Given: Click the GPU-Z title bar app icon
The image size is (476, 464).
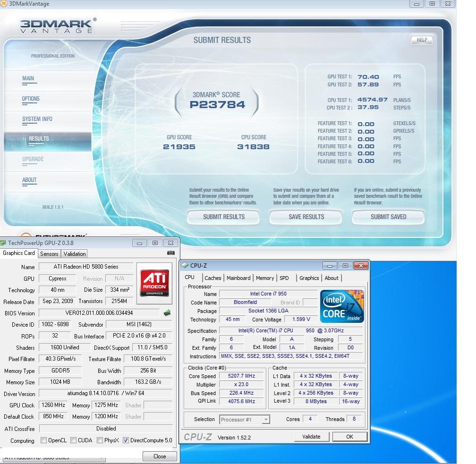Looking at the screenshot, I should tap(3, 243).
